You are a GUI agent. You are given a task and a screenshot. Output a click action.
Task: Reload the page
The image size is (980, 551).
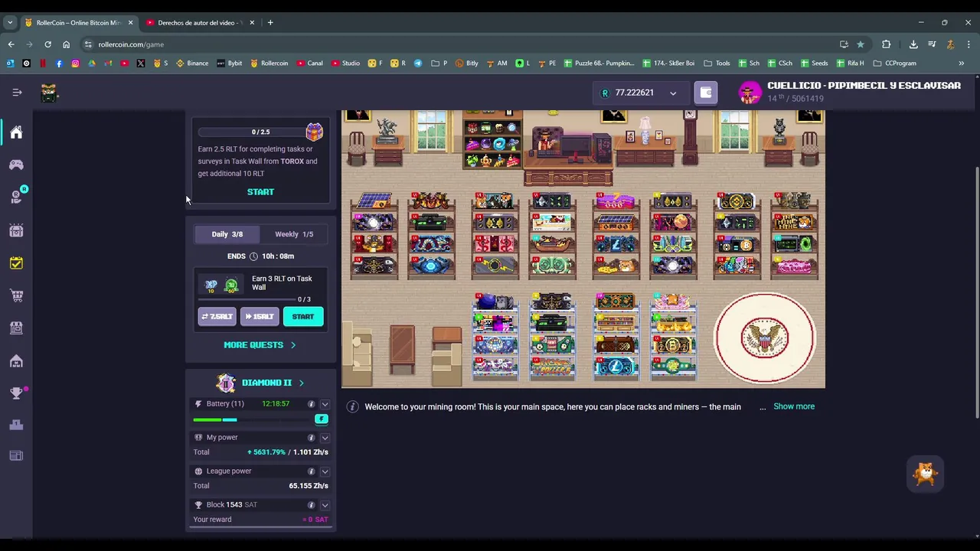point(47,44)
